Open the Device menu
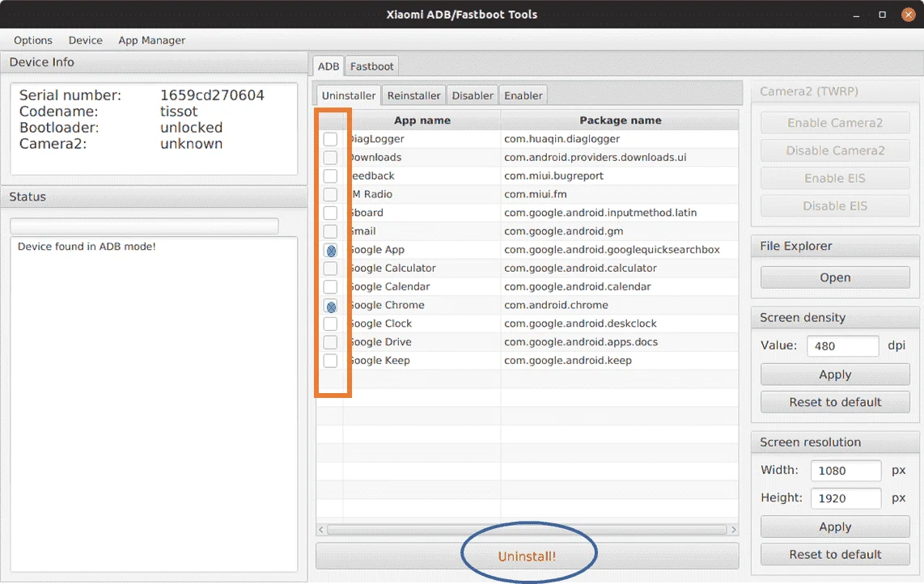Image resolution: width=924 pixels, height=584 pixels. (86, 40)
